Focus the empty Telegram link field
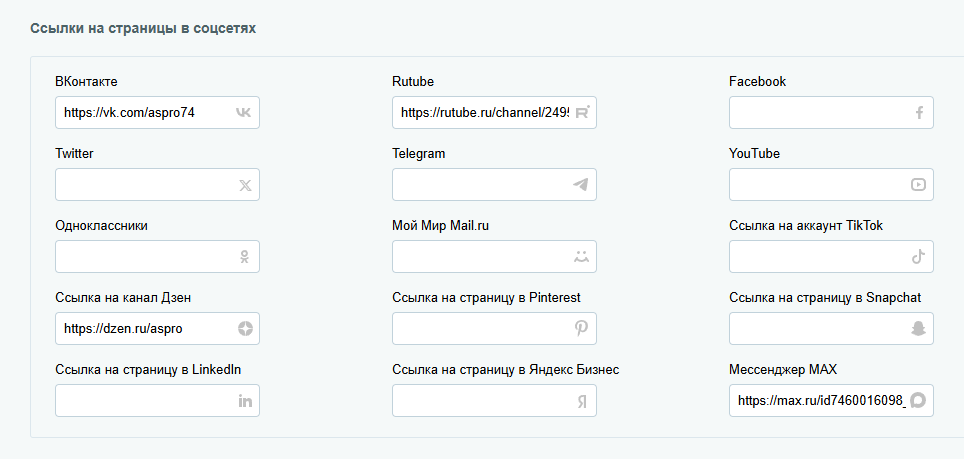The image size is (964, 459). [494, 184]
